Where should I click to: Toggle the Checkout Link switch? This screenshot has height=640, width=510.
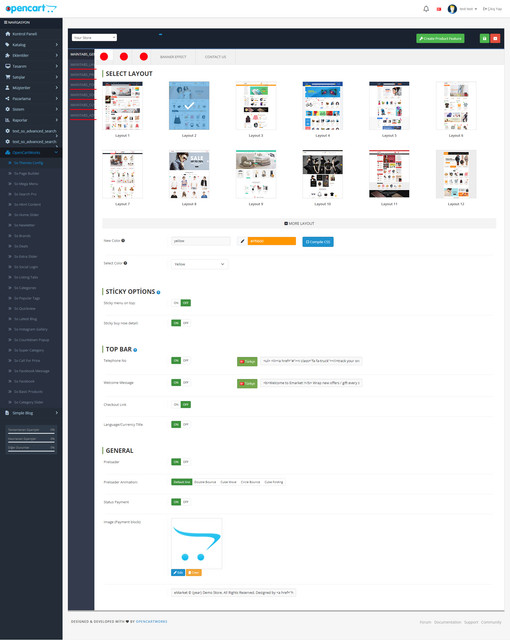181,404
